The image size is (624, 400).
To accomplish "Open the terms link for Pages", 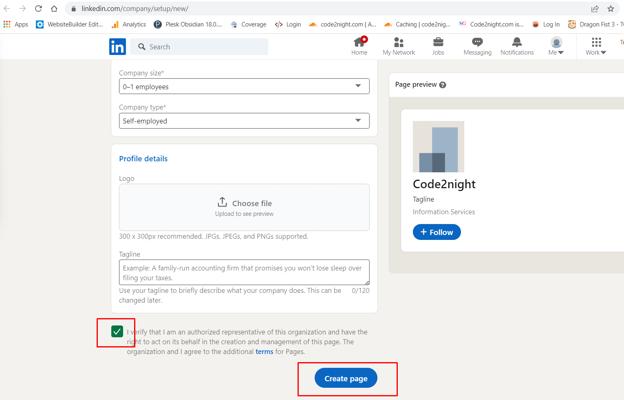I will point(264,351).
